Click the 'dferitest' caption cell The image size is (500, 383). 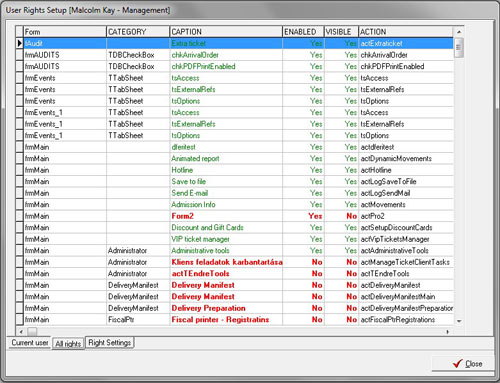(226, 147)
